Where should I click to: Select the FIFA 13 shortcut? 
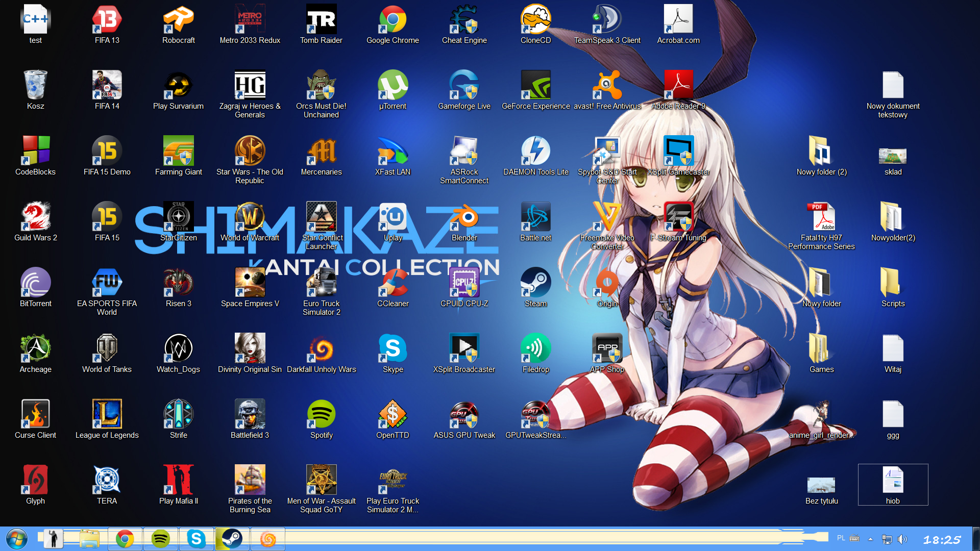tap(107, 24)
